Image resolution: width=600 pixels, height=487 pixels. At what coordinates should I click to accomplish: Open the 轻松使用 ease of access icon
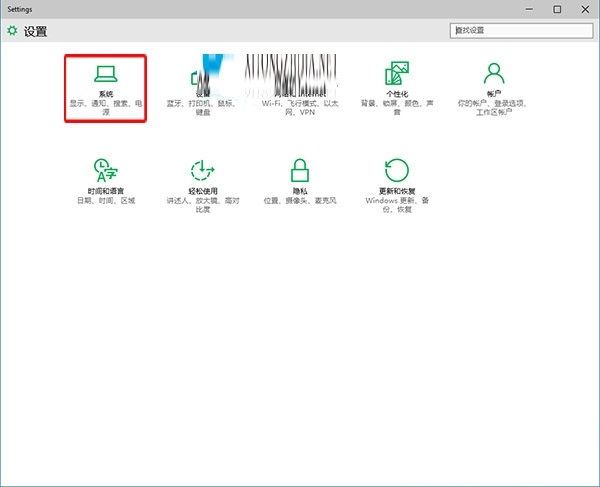(x=202, y=170)
